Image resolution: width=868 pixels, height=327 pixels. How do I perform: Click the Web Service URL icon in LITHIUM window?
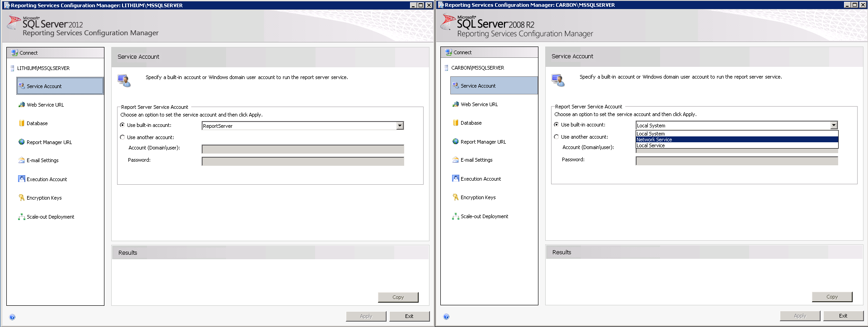(22, 105)
